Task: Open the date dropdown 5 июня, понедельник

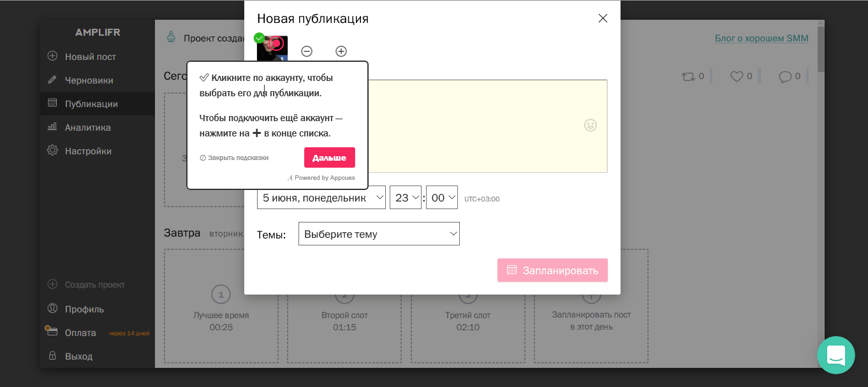Action: tap(321, 198)
